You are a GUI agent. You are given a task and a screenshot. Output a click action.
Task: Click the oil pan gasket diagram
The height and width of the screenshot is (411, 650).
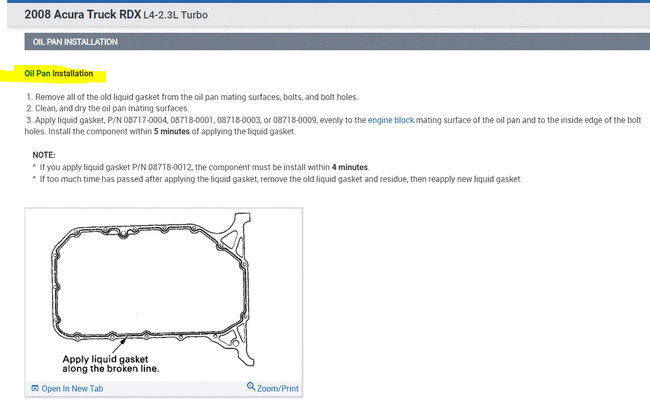point(153,289)
